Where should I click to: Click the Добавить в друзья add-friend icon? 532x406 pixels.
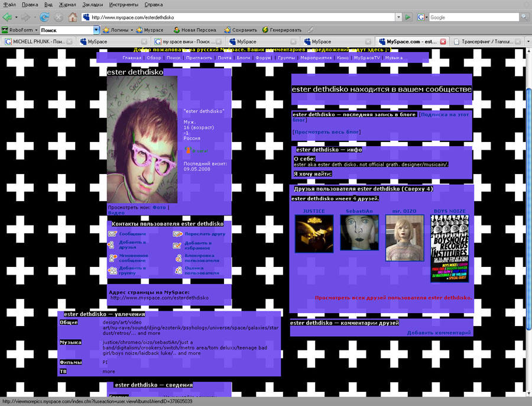coord(111,244)
